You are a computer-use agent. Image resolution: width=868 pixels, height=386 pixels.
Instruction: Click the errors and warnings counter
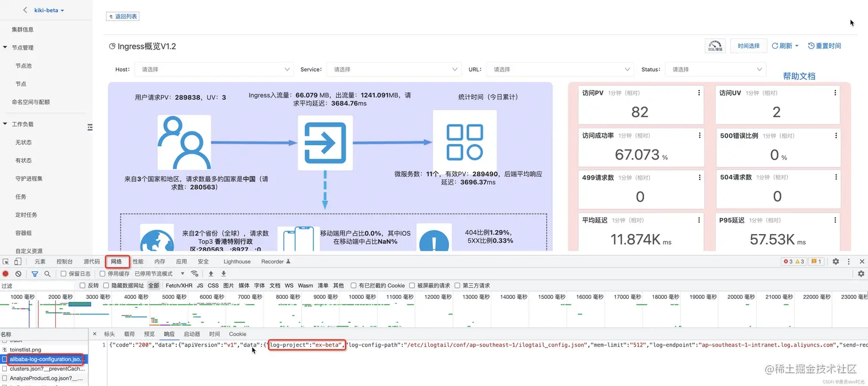[x=794, y=262]
